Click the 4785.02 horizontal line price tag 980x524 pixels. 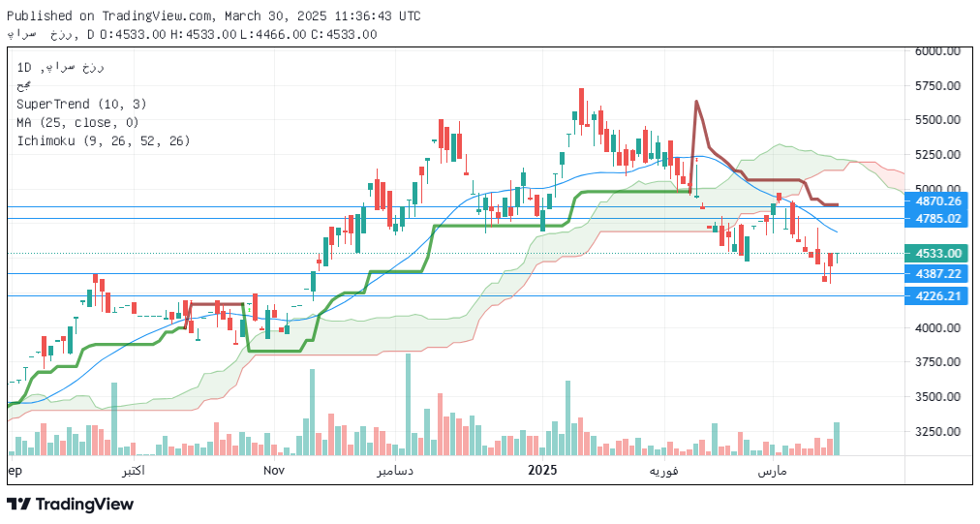click(x=936, y=219)
